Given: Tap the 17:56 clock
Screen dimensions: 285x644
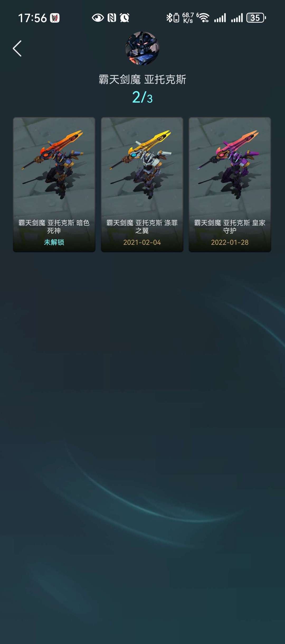Looking at the screenshot, I should coord(32,18).
